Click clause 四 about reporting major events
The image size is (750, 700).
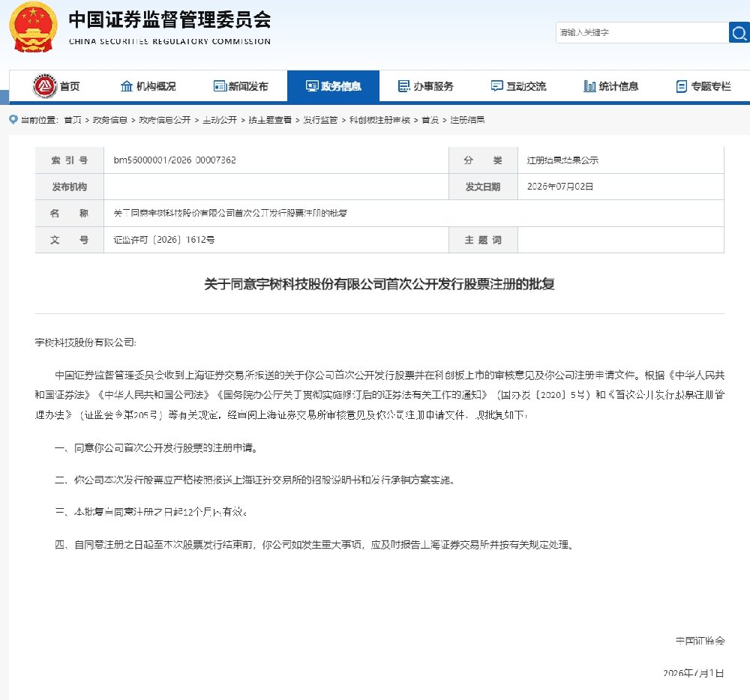pos(313,544)
